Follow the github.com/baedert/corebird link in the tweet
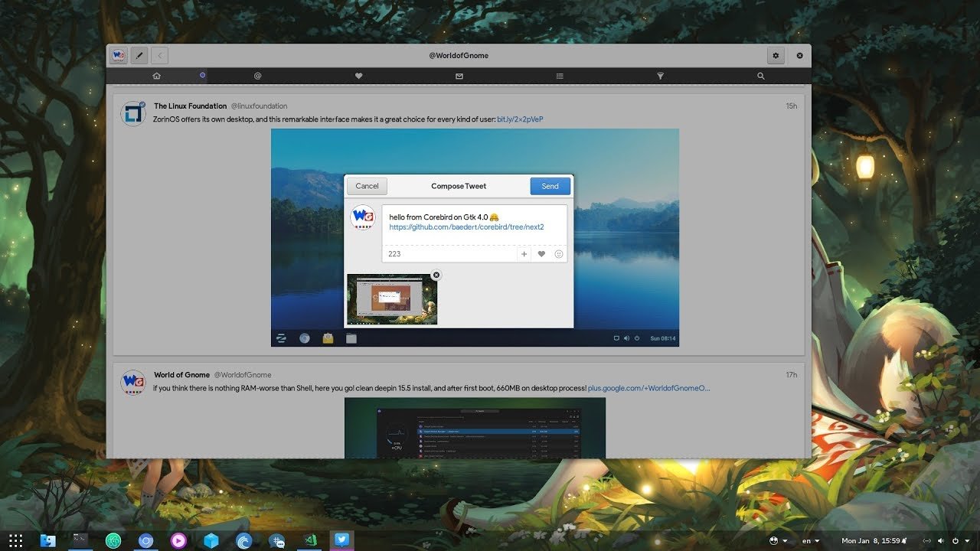The height and width of the screenshot is (551, 980). tap(466, 227)
